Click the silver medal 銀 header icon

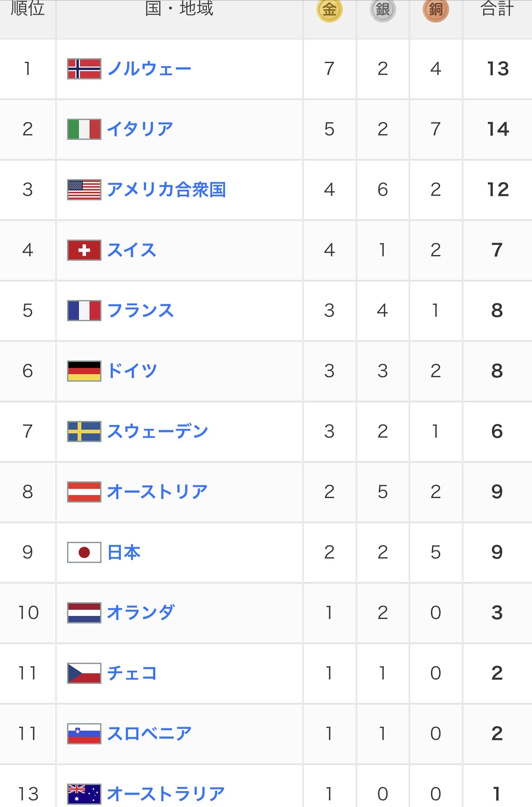pos(382,10)
